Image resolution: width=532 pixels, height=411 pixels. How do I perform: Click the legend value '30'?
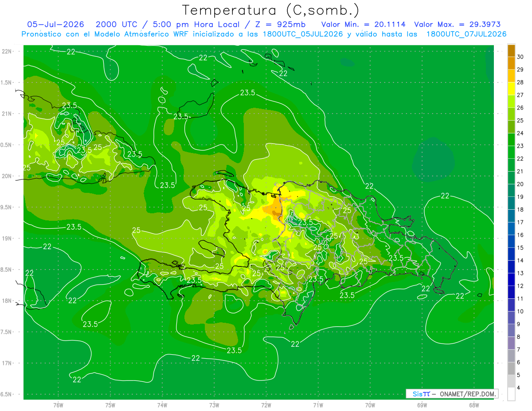pyautogui.click(x=520, y=57)
